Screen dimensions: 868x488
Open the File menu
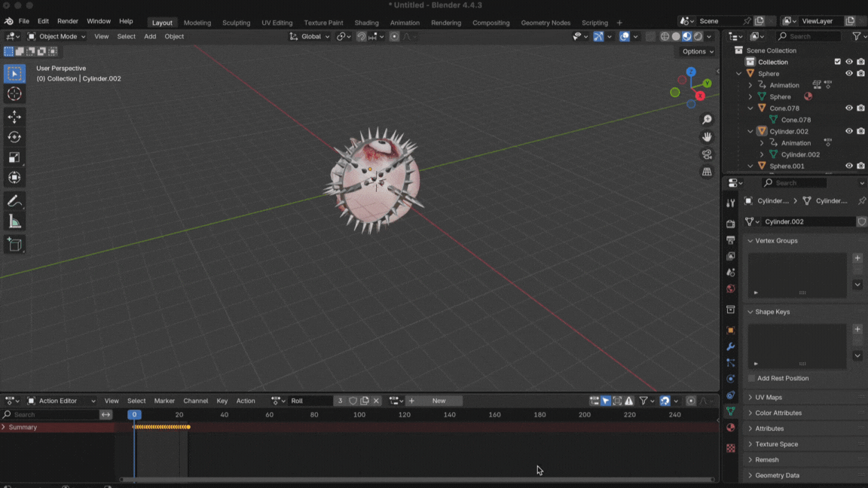coord(24,21)
